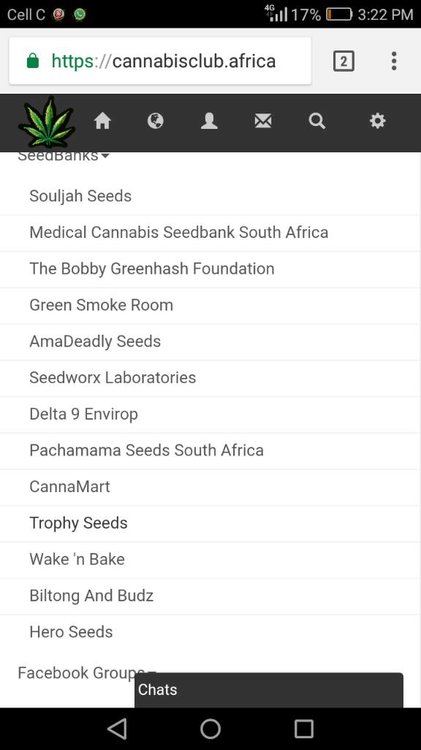Tap the Android back navigation button
This screenshot has height=750, width=421.
point(117,729)
